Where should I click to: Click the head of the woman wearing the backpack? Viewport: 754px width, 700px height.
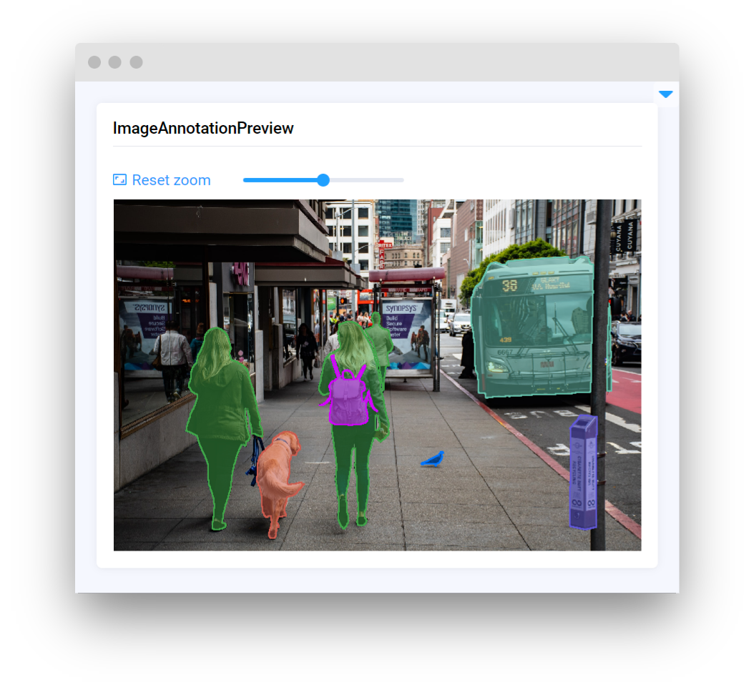coord(351,340)
